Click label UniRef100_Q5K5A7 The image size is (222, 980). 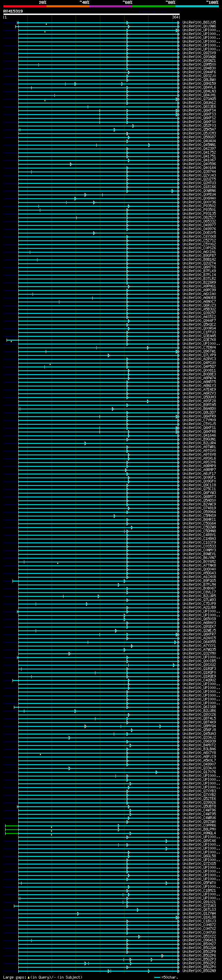(199, 129)
